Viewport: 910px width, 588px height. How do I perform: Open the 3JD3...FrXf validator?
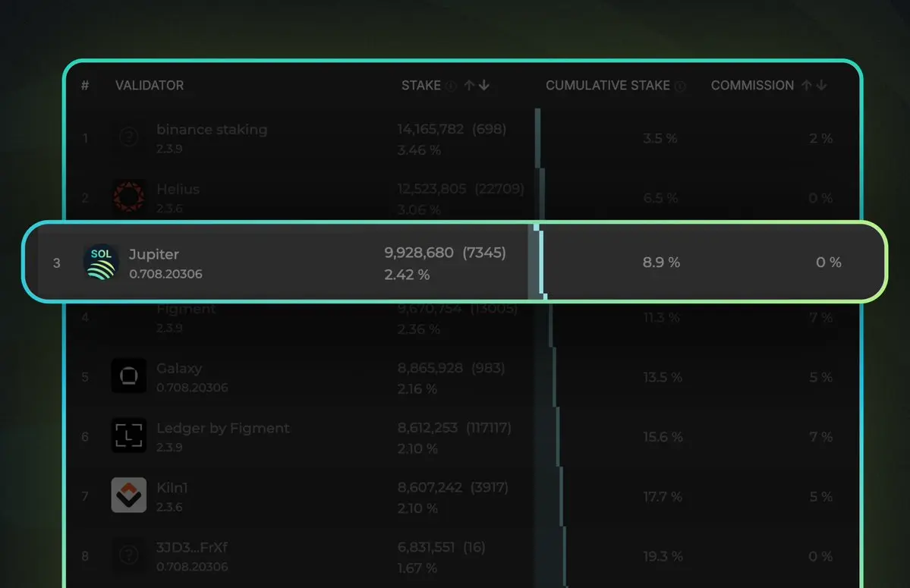tap(191, 547)
